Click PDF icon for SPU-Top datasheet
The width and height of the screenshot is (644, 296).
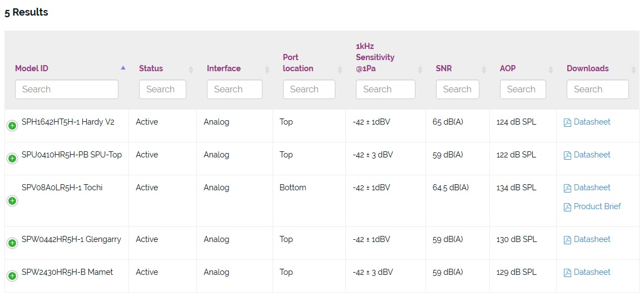click(x=567, y=155)
